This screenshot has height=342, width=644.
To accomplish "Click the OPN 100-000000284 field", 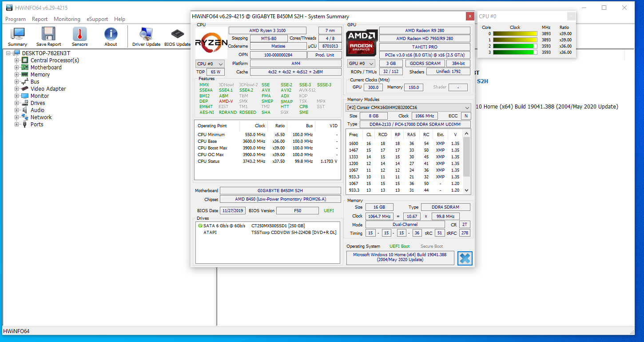I will (278, 55).
